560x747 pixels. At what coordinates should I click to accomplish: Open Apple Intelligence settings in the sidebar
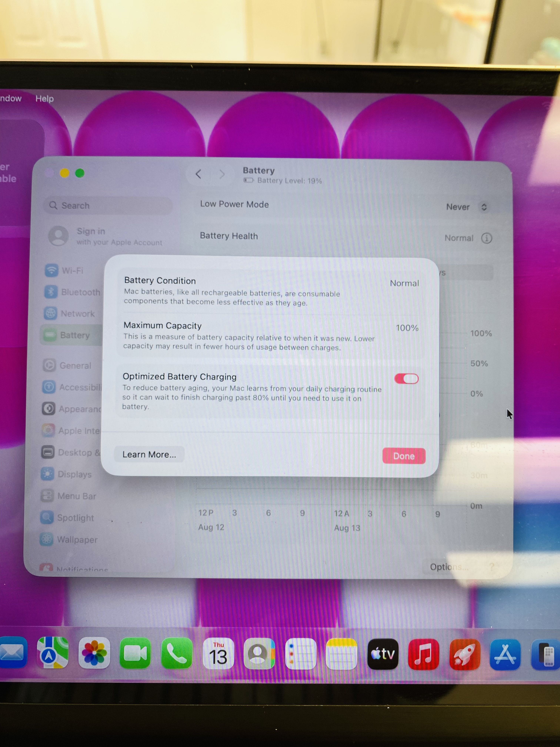pyautogui.click(x=71, y=431)
